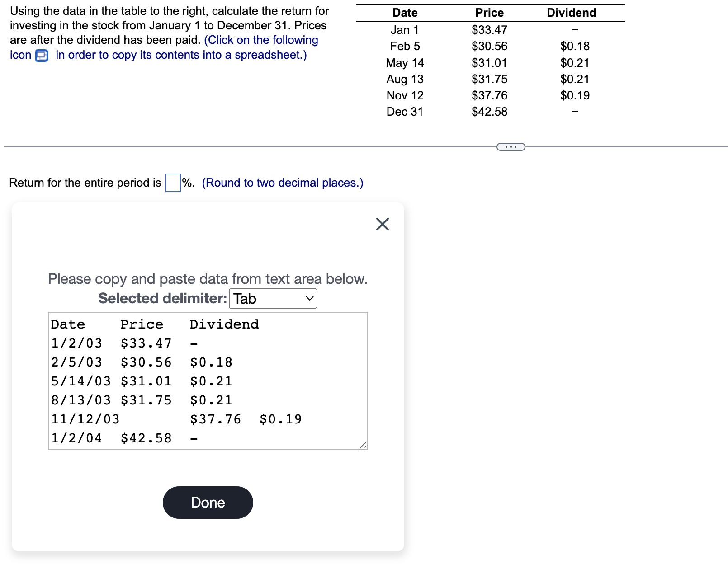Screen dimensions: 728x564
Task: Open the Selected delimiter dropdown
Action: coord(273,298)
